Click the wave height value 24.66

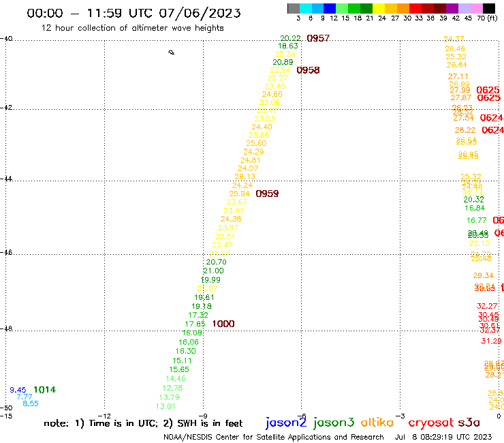pyautogui.click(x=272, y=94)
